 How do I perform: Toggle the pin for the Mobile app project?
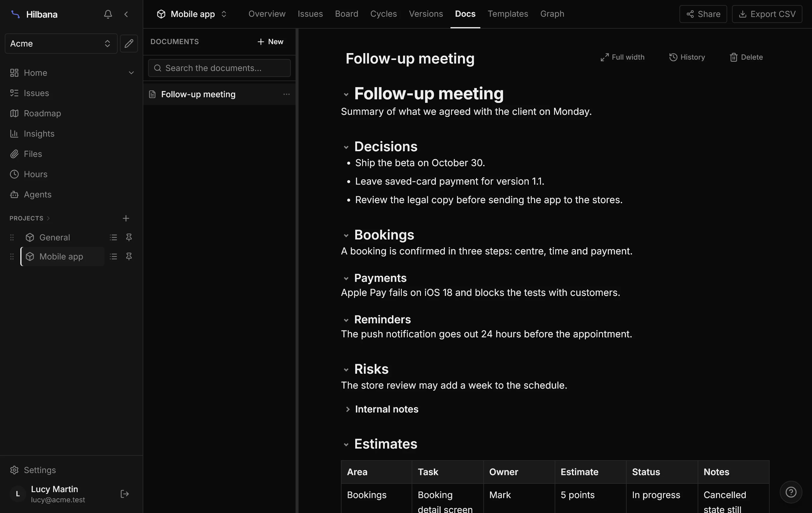click(129, 257)
